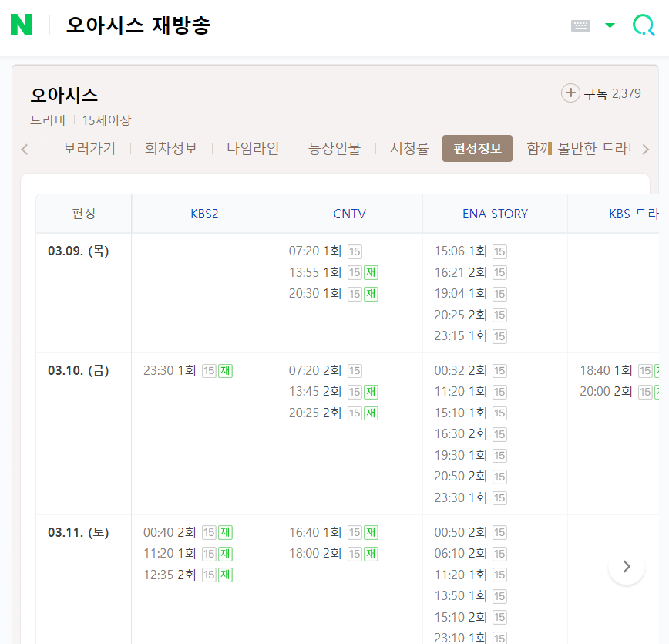The height and width of the screenshot is (644, 669).
Task: Open the keyboard input options dropdown arrow
Action: (610, 25)
